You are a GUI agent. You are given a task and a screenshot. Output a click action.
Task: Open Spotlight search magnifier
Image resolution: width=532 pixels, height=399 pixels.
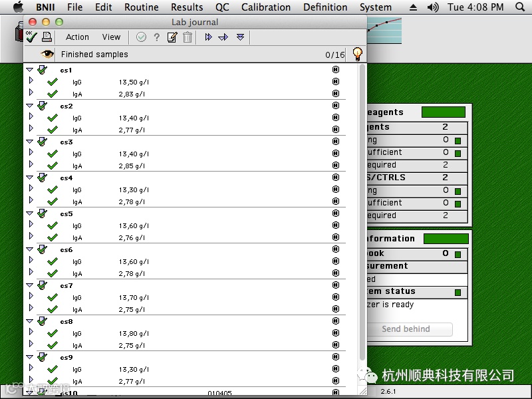520,7
